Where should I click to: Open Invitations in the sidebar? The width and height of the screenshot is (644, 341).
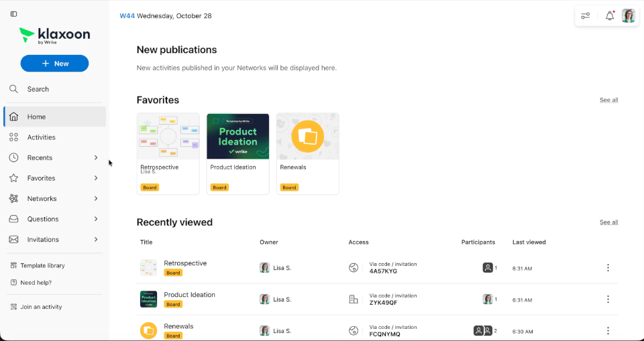(x=54, y=239)
